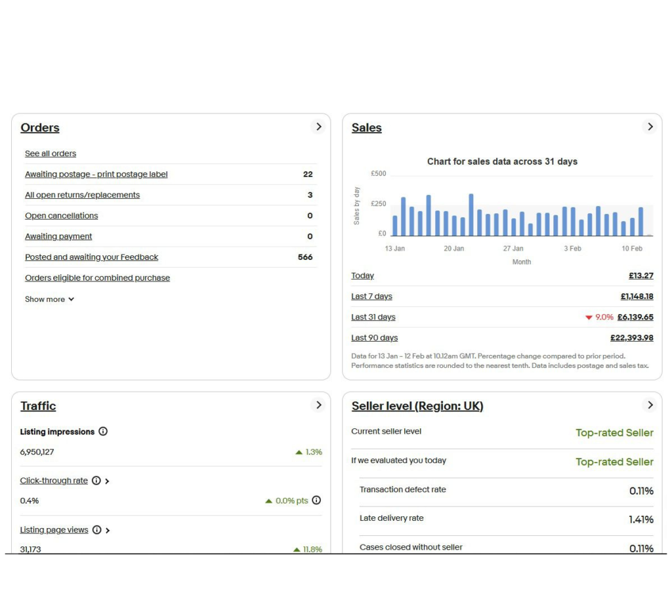
Task: Open Seller level (Region: UK) heading
Action: [x=417, y=405]
